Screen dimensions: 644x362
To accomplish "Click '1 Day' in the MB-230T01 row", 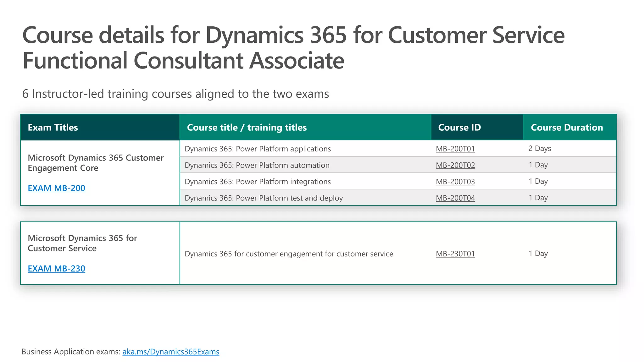I will point(538,253).
